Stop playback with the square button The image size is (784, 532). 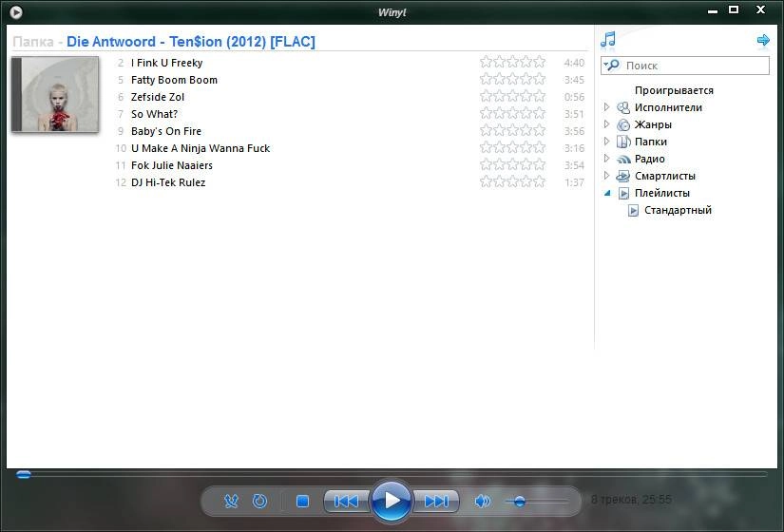click(x=302, y=501)
